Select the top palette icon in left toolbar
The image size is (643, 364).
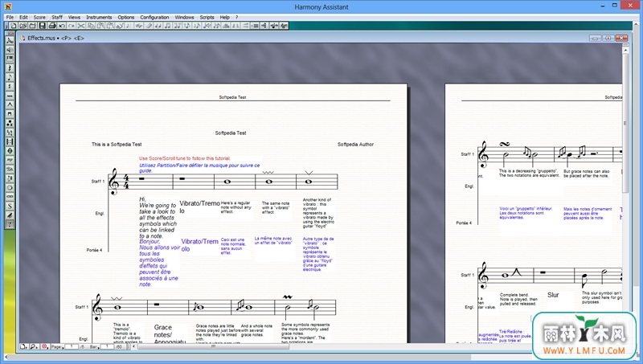pyautogui.click(x=10, y=41)
